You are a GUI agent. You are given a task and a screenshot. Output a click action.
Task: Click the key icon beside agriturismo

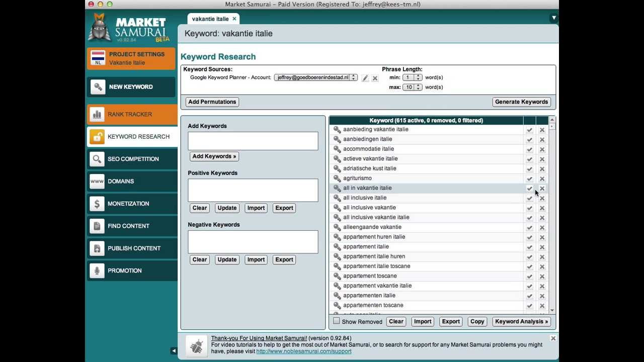point(337,178)
